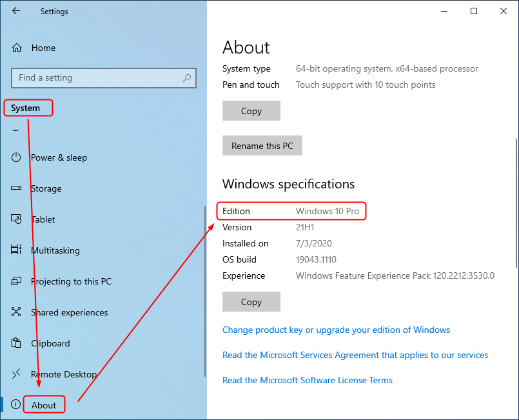Select Storage in the System menu
This screenshot has width=519, height=420.
(46, 188)
